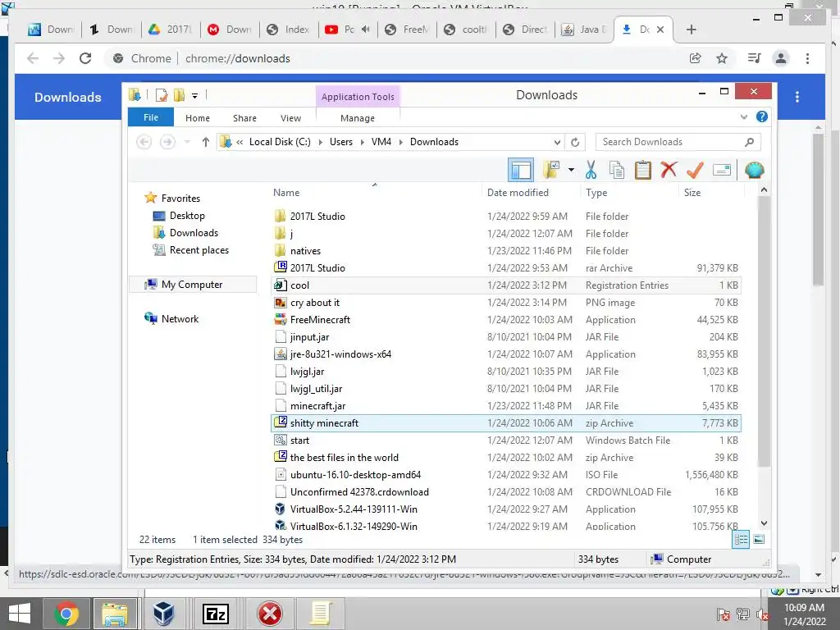Image resolution: width=840 pixels, height=630 pixels.
Task: Click the orange checkmark Properties icon
Action: (x=695, y=171)
